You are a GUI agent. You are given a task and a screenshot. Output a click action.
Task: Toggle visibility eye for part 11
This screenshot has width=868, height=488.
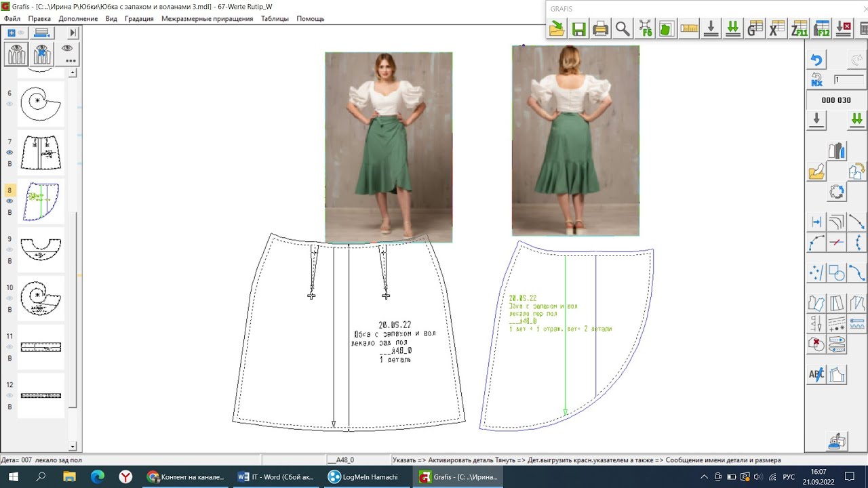coord(9,347)
